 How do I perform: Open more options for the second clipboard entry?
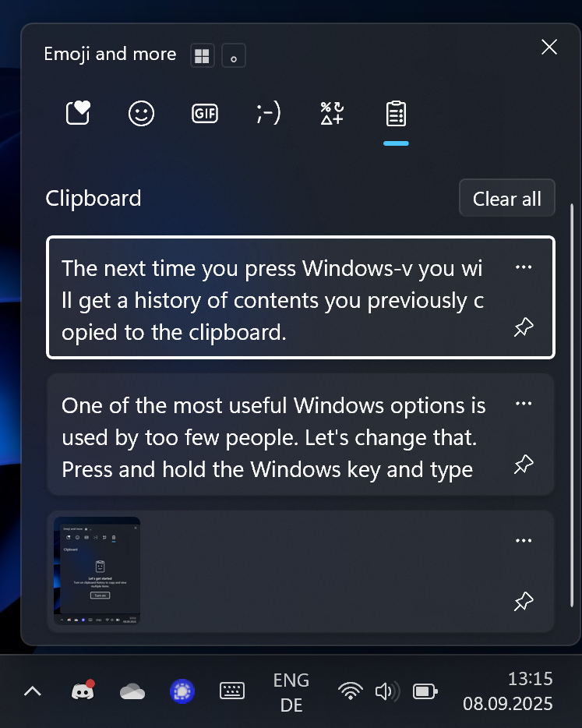(x=524, y=404)
